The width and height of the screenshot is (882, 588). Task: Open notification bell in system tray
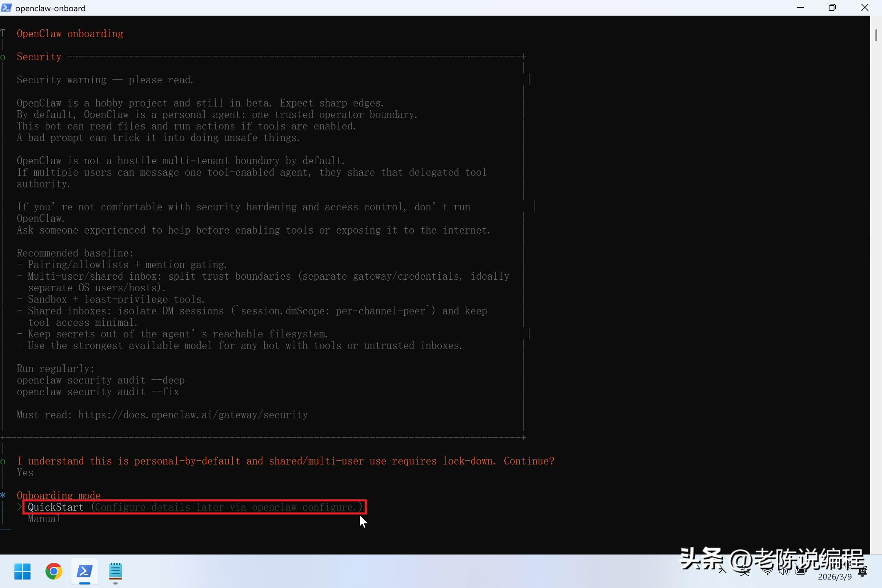pos(862,572)
